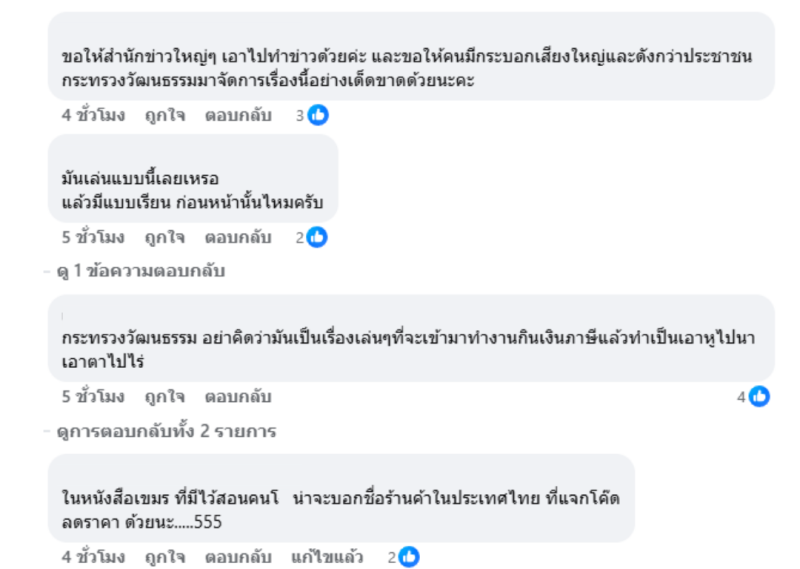
Task: Expand ดู 1 ข้อความตอบกลับ replies
Action: click(x=141, y=271)
